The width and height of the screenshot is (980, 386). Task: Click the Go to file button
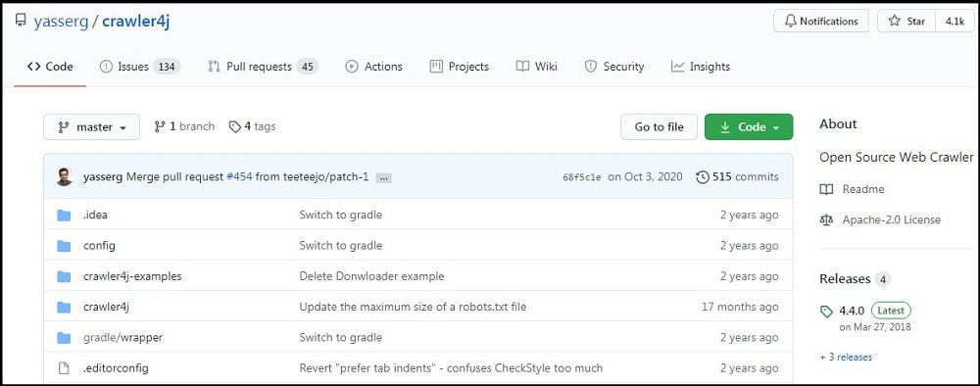click(x=659, y=126)
